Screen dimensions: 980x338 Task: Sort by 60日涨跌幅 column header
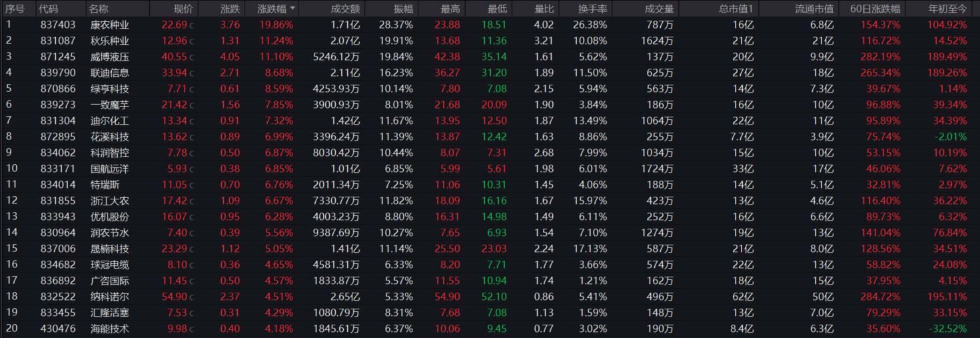875,9
